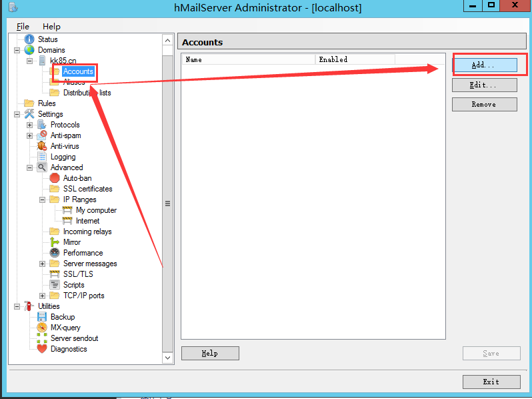The width and height of the screenshot is (532, 399).
Task: Click the tree panel scrollbar thumb
Action: click(x=167, y=204)
